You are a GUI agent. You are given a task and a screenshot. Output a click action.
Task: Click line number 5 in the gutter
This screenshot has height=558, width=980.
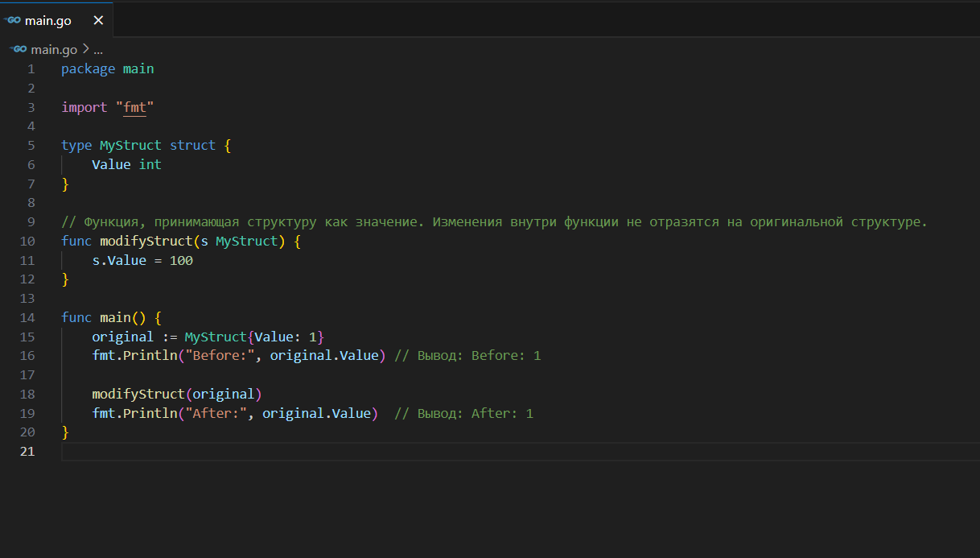(x=31, y=145)
